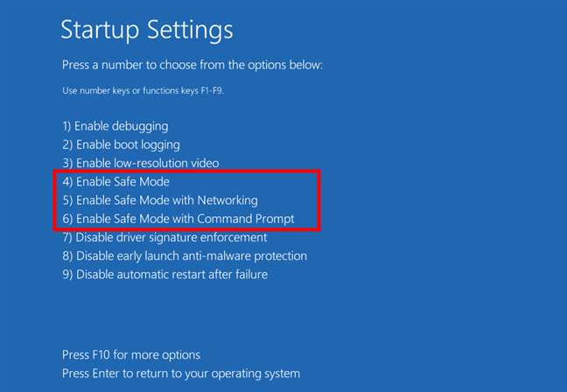Click the "Press a number to choose" instruction
Viewport: 567px width, 392px height.
(192, 66)
